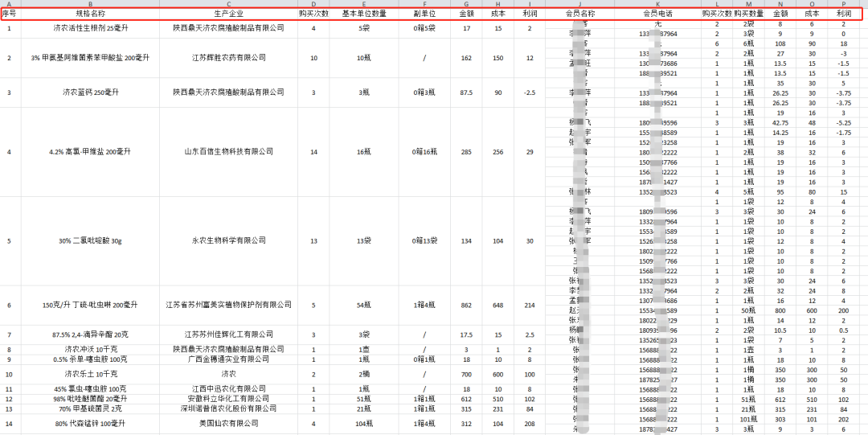
Task: Select the 副单位 header cell
Action: (424, 14)
